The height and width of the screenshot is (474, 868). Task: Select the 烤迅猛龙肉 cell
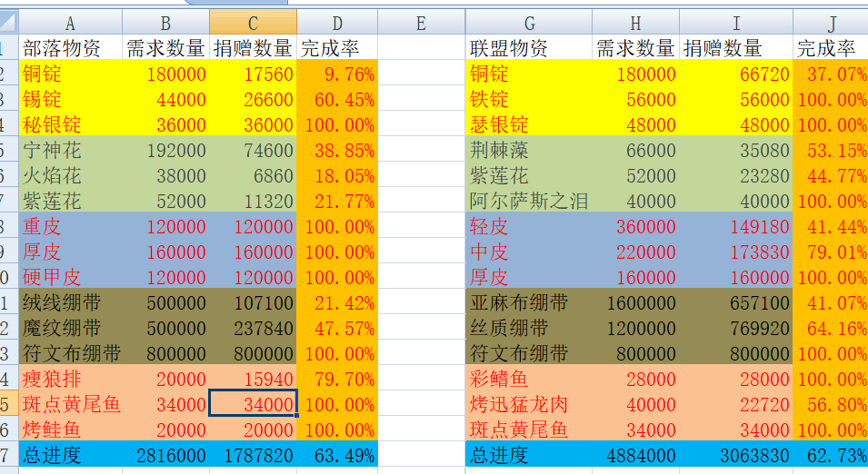point(529,404)
